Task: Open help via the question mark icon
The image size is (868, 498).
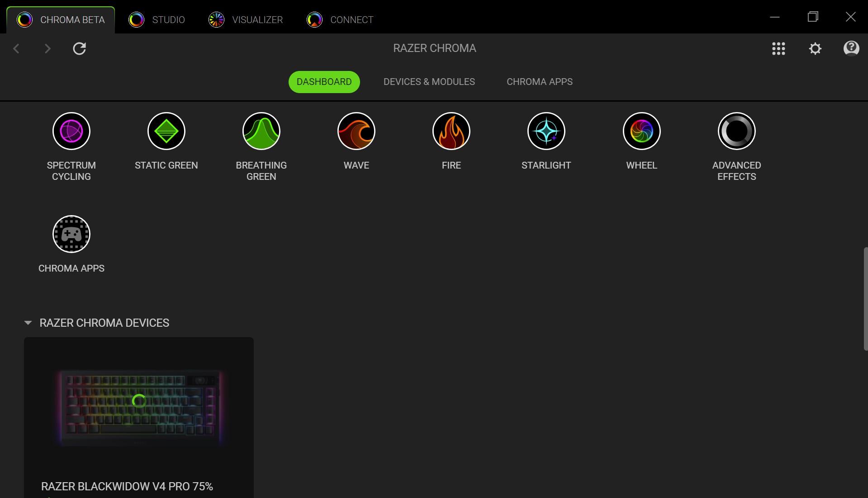Action: pyautogui.click(x=851, y=48)
